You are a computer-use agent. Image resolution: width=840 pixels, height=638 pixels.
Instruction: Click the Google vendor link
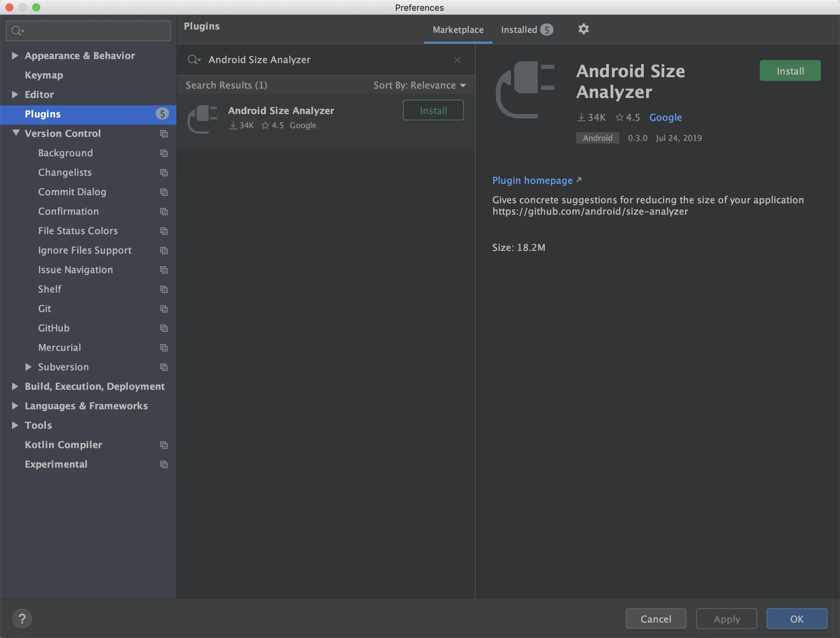point(666,117)
